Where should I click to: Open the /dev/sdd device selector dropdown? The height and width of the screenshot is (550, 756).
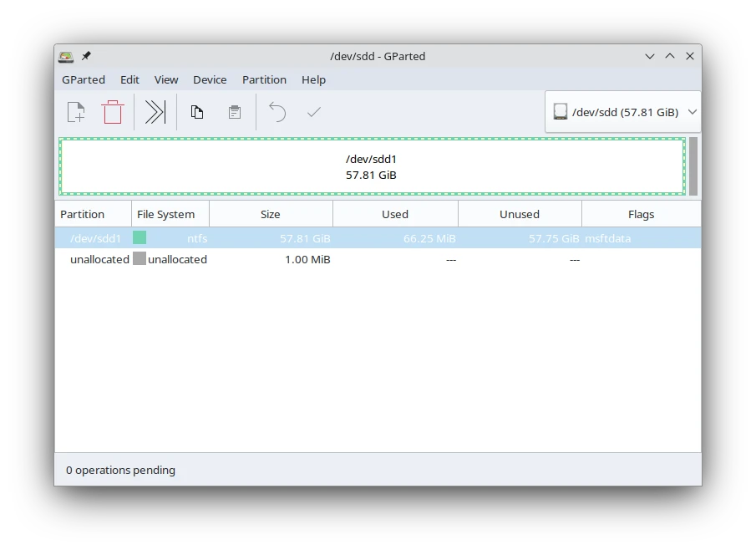[623, 112]
